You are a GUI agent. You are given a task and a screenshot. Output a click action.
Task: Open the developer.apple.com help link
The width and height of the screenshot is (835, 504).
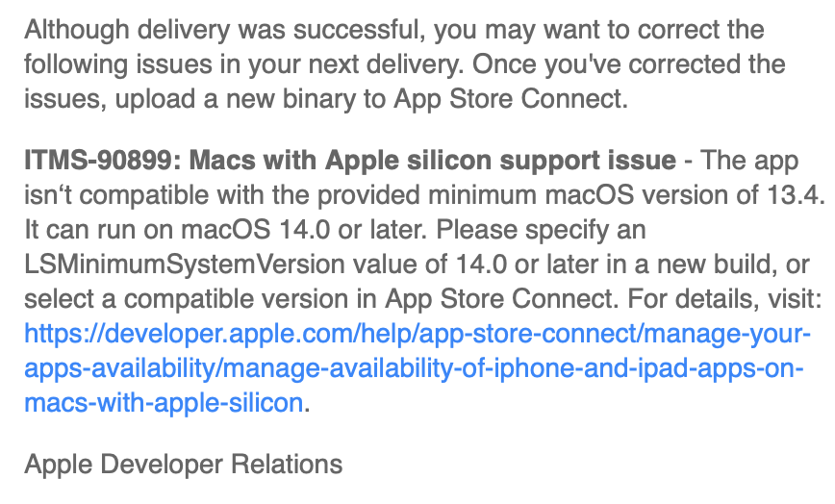point(417,334)
